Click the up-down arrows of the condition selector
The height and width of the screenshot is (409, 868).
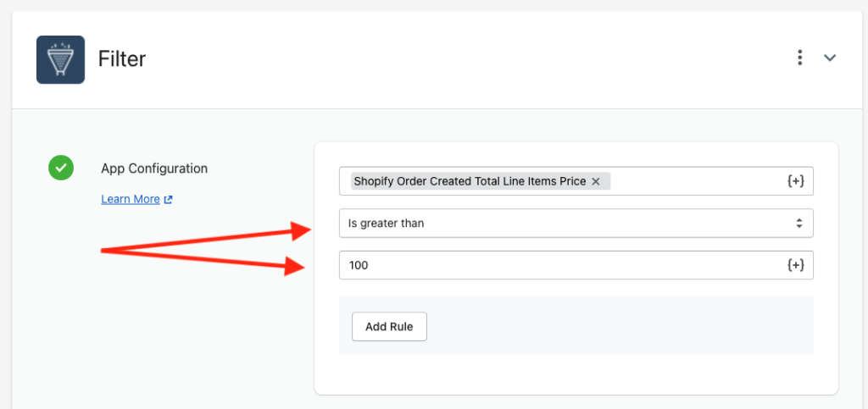click(798, 224)
